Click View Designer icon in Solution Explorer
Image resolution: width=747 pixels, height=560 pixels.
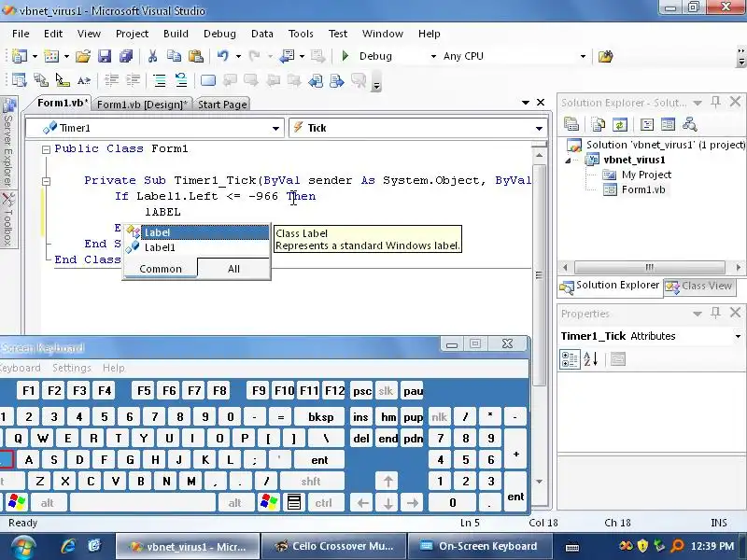pos(668,125)
